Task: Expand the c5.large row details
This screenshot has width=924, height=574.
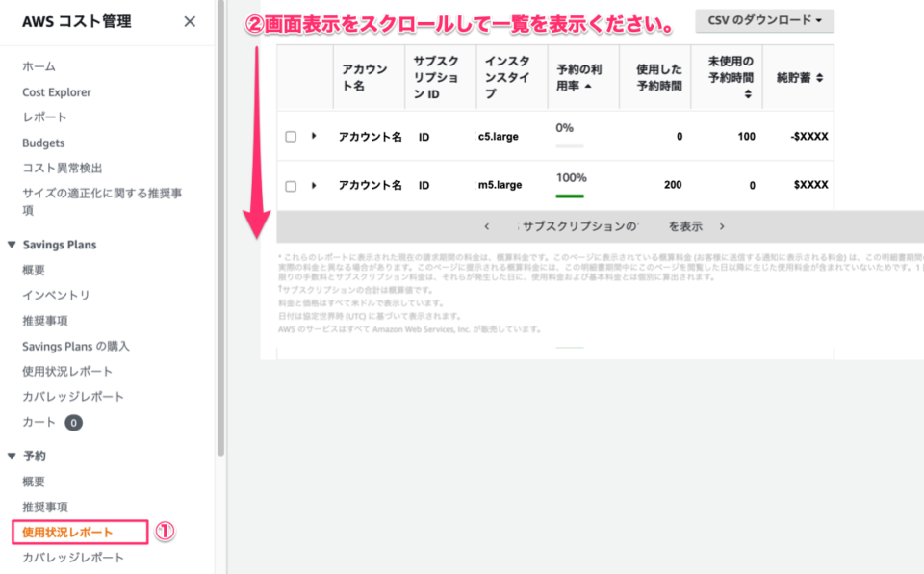Action: click(314, 136)
